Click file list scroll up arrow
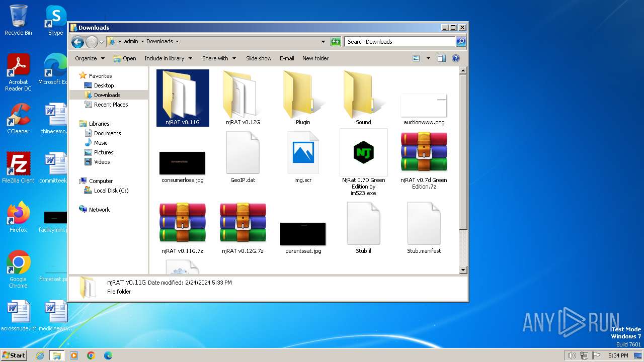This screenshot has width=644, height=362. (463, 71)
